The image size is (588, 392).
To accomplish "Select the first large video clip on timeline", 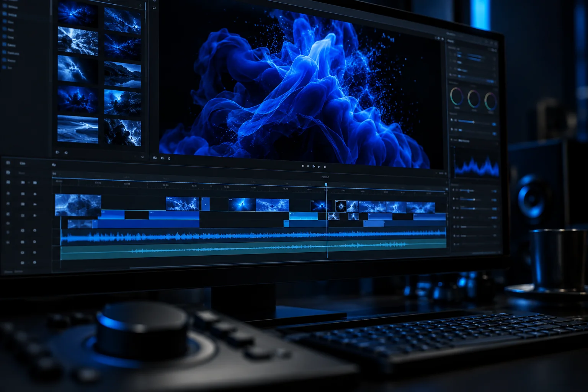I will [78, 205].
